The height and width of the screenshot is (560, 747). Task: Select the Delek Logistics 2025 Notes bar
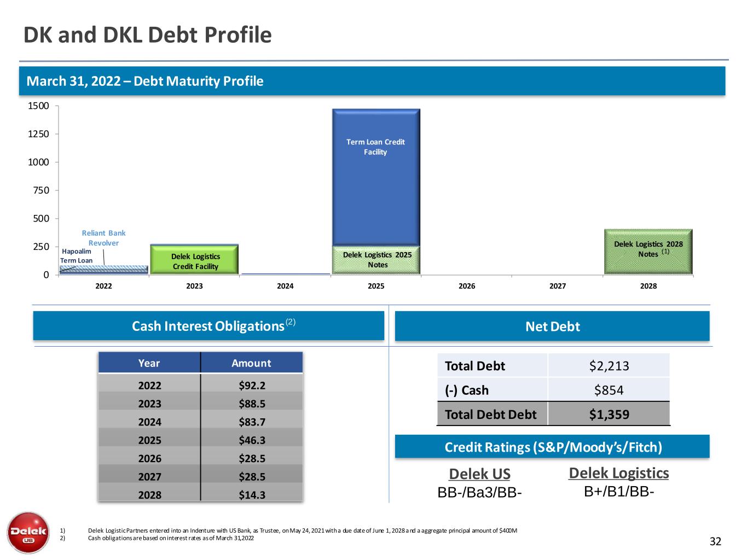(377, 260)
